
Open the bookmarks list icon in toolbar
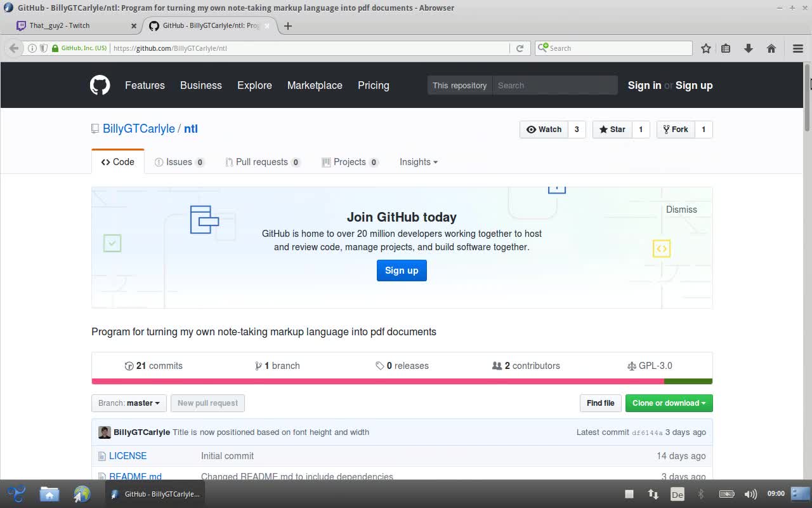point(726,48)
